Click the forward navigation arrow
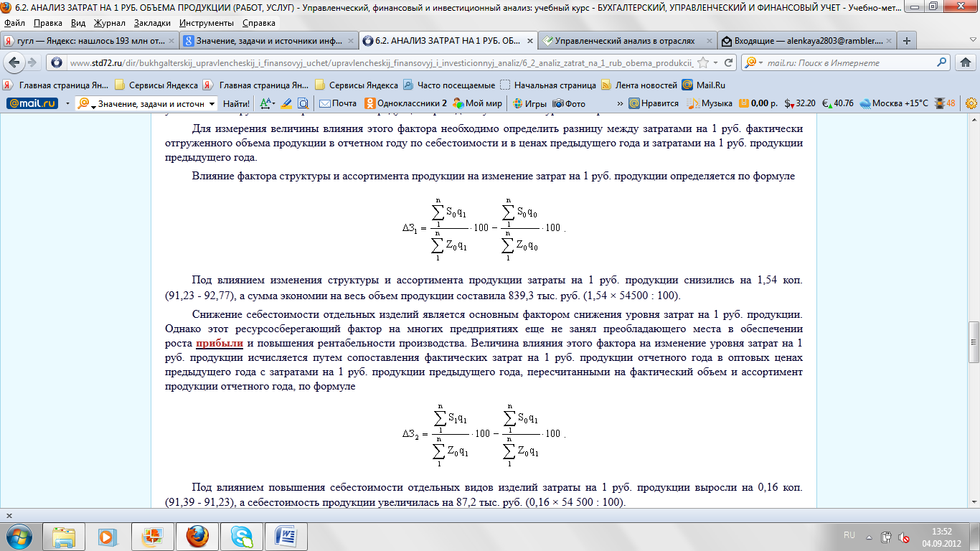 [x=32, y=62]
